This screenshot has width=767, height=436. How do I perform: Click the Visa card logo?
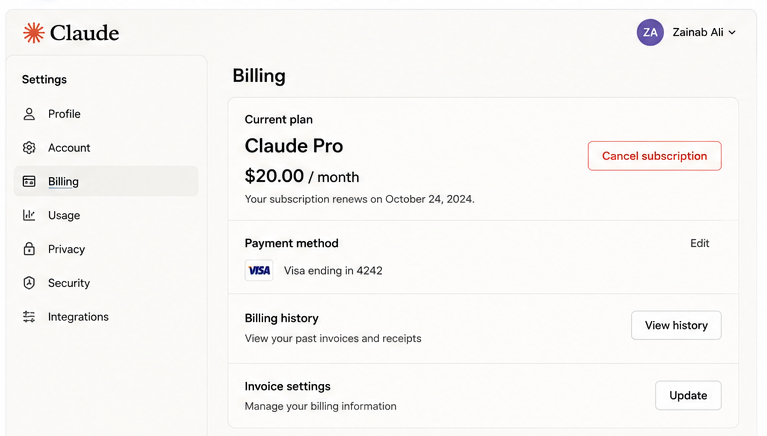[259, 271]
